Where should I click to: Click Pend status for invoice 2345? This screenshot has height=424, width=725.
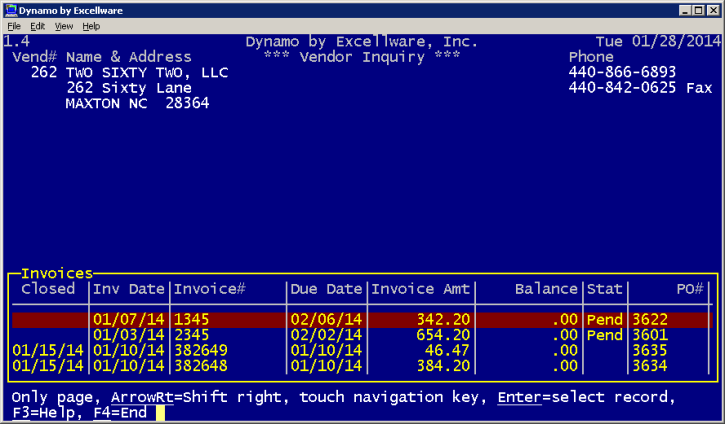point(605,335)
